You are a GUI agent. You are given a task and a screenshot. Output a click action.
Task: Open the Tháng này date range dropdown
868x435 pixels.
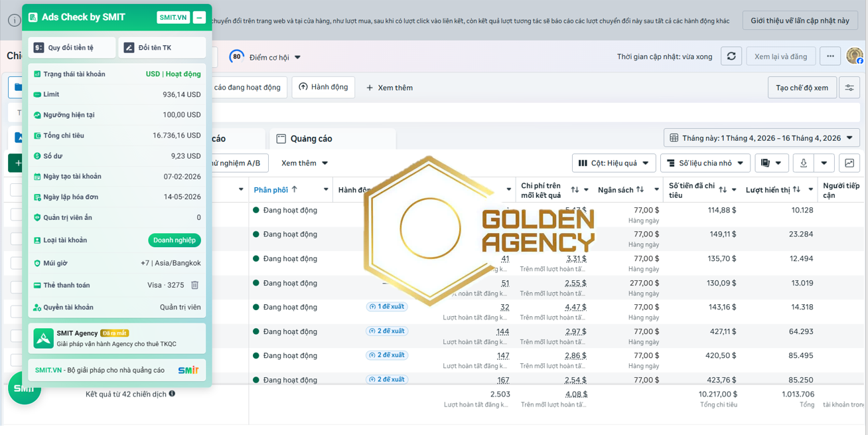[x=762, y=138]
